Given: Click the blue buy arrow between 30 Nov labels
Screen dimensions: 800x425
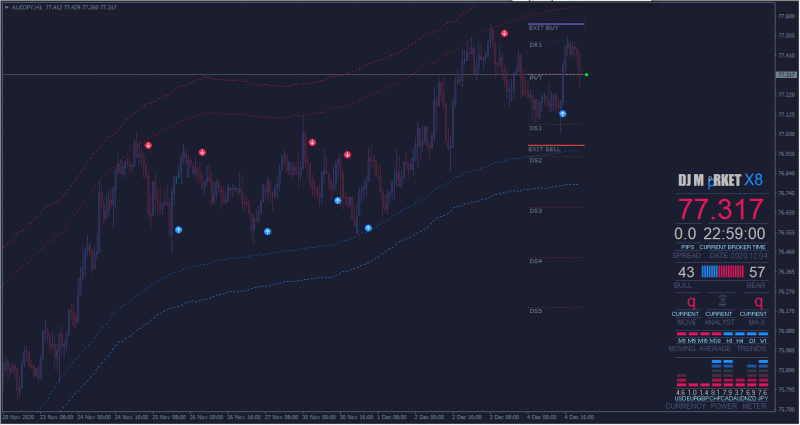Looking at the screenshot, I should [x=338, y=201].
